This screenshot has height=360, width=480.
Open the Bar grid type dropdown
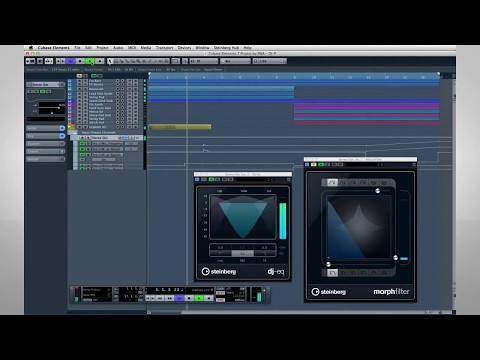point(235,61)
